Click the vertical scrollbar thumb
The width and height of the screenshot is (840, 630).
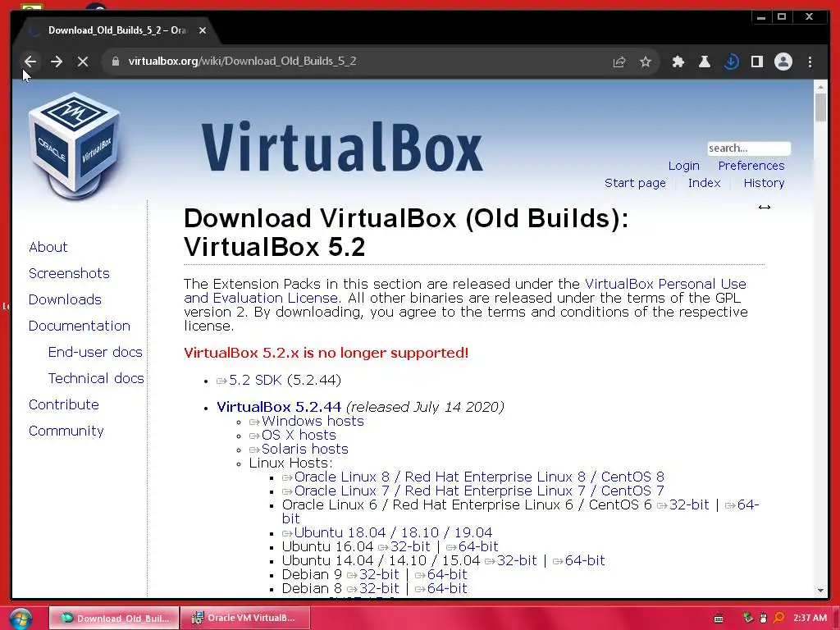point(820,107)
